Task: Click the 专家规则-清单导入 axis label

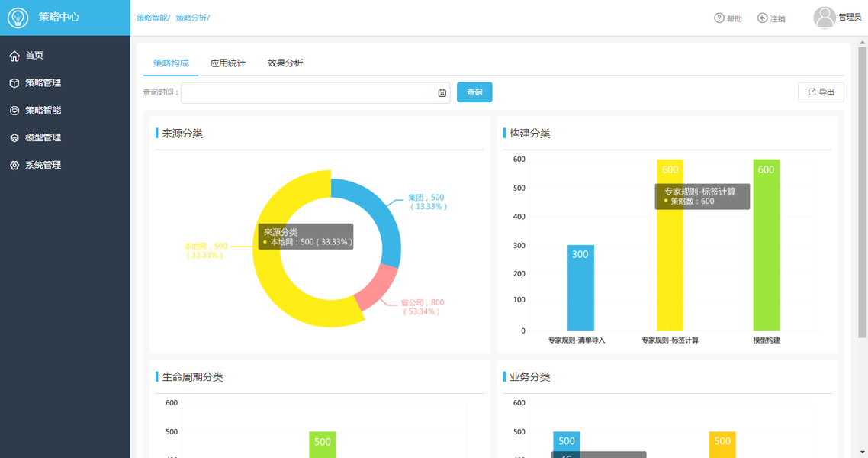Action: click(x=577, y=340)
